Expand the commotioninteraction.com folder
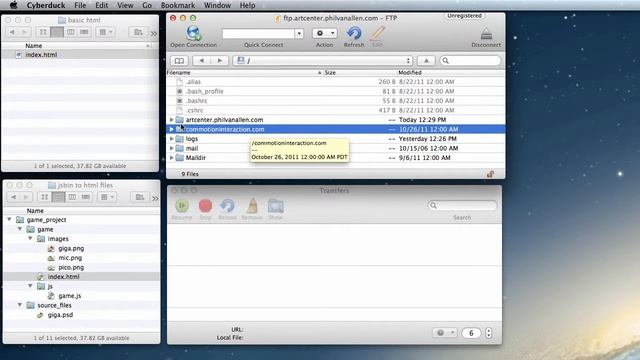Image resolution: width=640 pixels, height=360 pixels. [x=171, y=129]
